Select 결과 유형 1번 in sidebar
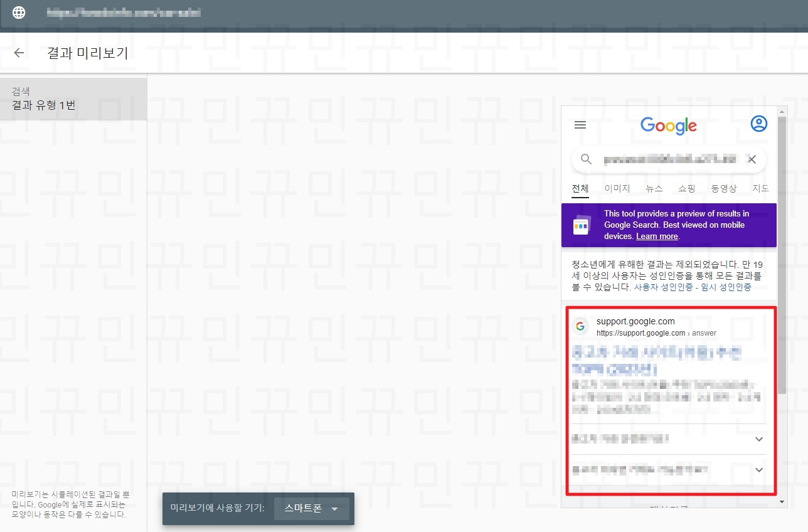Image resolution: width=808 pixels, height=532 pixels. pyautogui.click(x=73, y=98)
